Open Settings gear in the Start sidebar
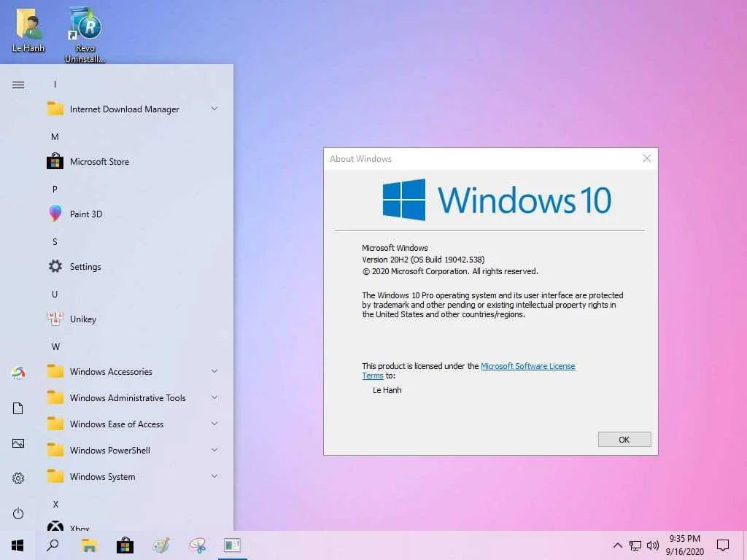 18,478
